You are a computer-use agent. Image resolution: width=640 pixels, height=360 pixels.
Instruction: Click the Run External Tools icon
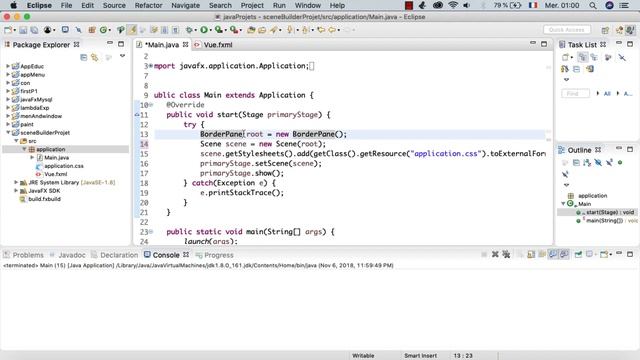[x=233, y=30]
